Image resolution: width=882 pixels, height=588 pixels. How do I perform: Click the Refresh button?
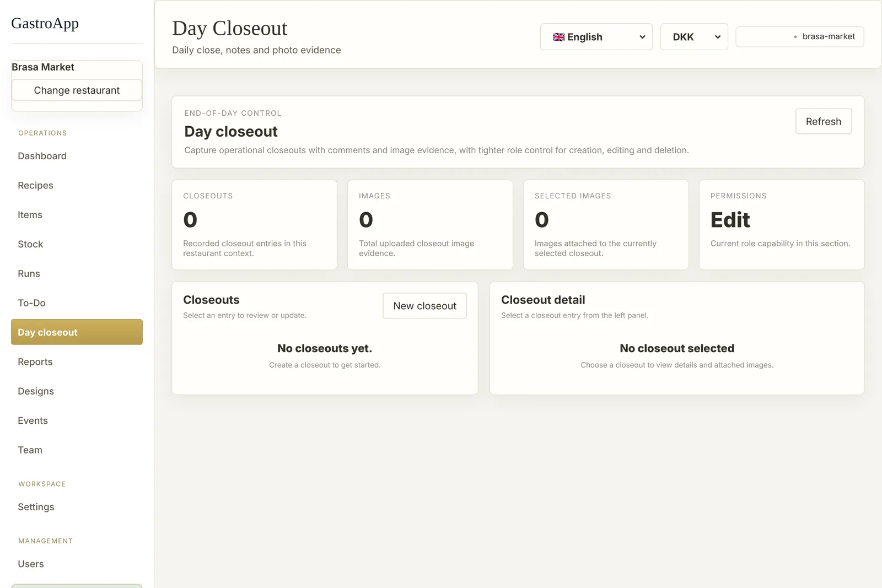pos(824,121)
